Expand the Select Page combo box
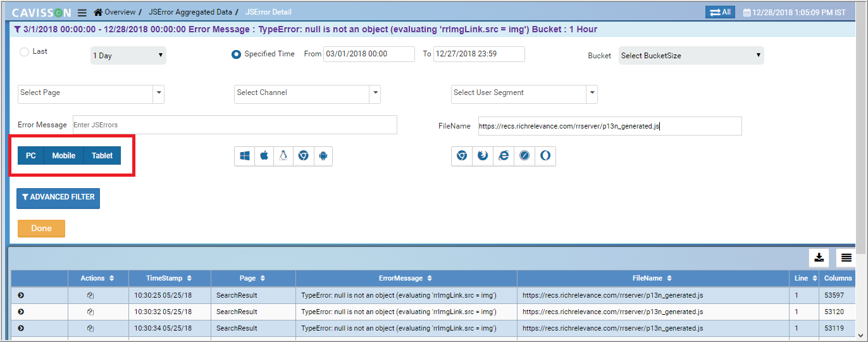This screenshot has width=868, height=342. tap(158, 94)
